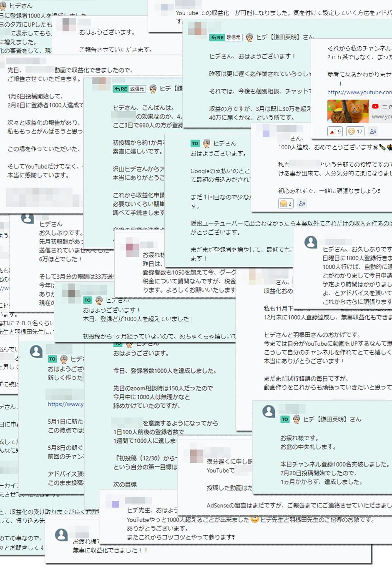
Task: Click text 初心忘れずで、一緒に頑張りましょう
Action: click(327, 191)
